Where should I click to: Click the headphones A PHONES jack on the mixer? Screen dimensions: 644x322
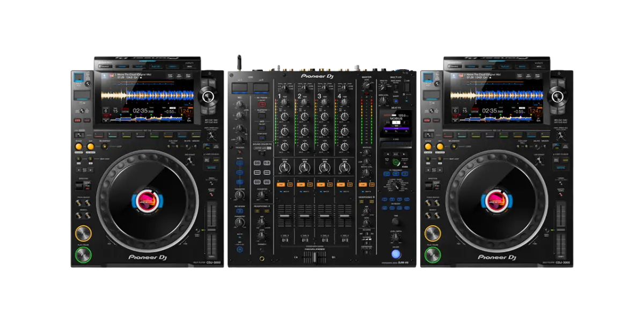click(x=262, y=259)
